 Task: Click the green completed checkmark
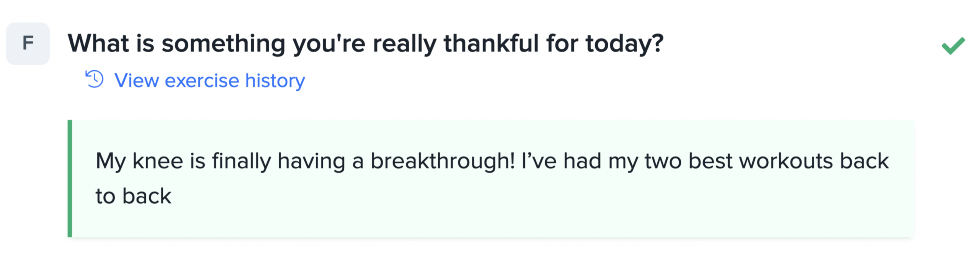953,46
